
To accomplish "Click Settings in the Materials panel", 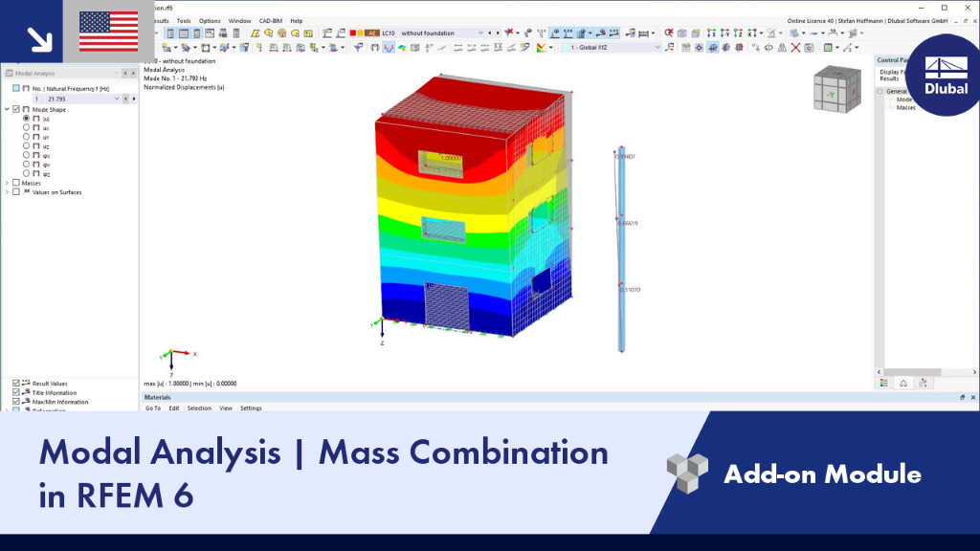I will point(252,408).
